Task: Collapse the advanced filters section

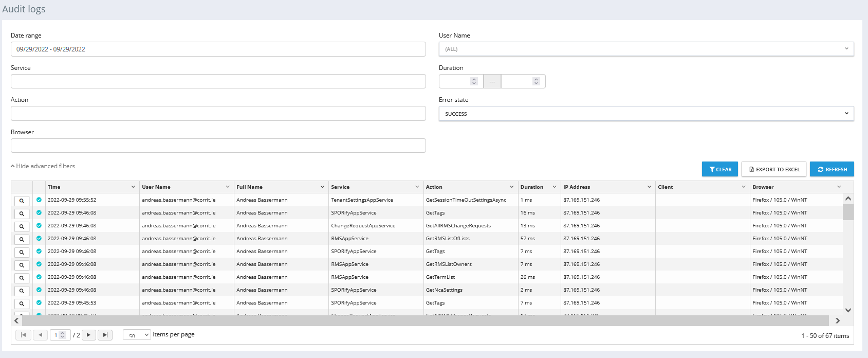Action: click(x=43, y=166)
